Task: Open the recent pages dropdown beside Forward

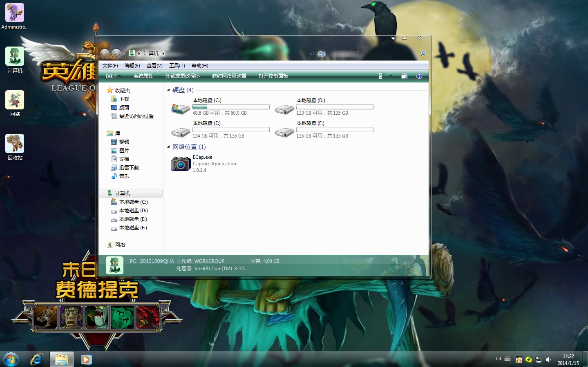Action: [124, 54]
